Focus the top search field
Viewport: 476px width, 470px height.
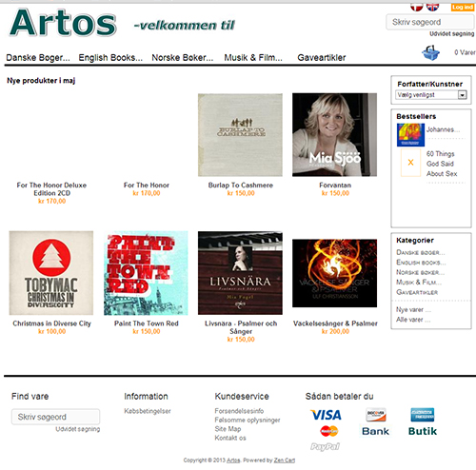430,22
